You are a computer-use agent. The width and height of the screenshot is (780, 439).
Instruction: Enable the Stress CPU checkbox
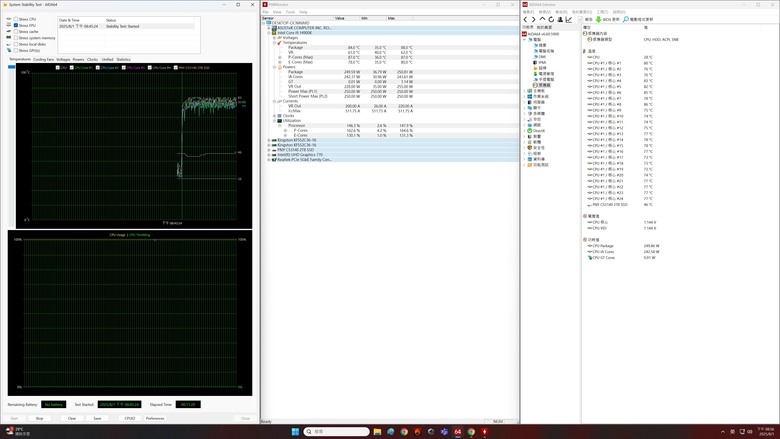[x=16, y=19]
